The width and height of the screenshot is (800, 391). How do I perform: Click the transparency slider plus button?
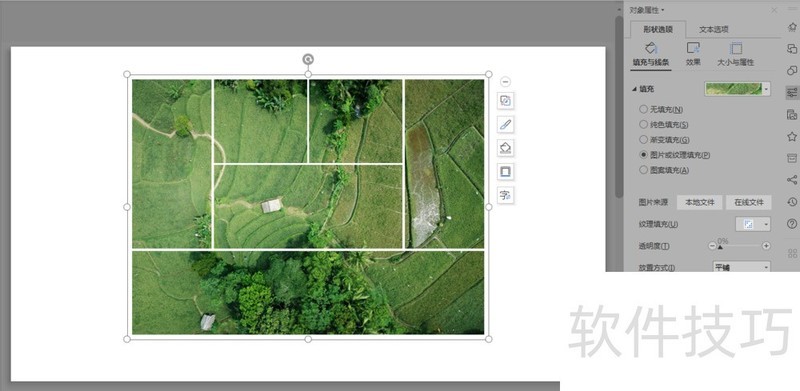click(766, 246)
